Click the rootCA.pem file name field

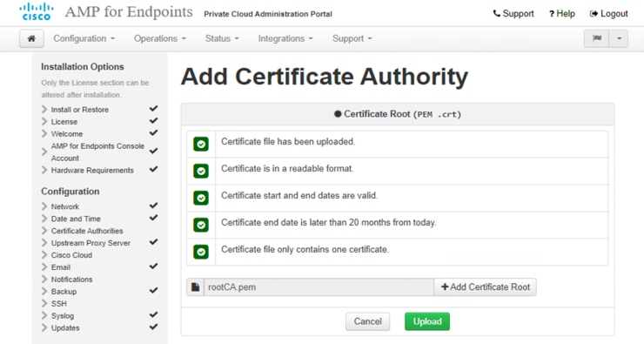coord(319,287)
